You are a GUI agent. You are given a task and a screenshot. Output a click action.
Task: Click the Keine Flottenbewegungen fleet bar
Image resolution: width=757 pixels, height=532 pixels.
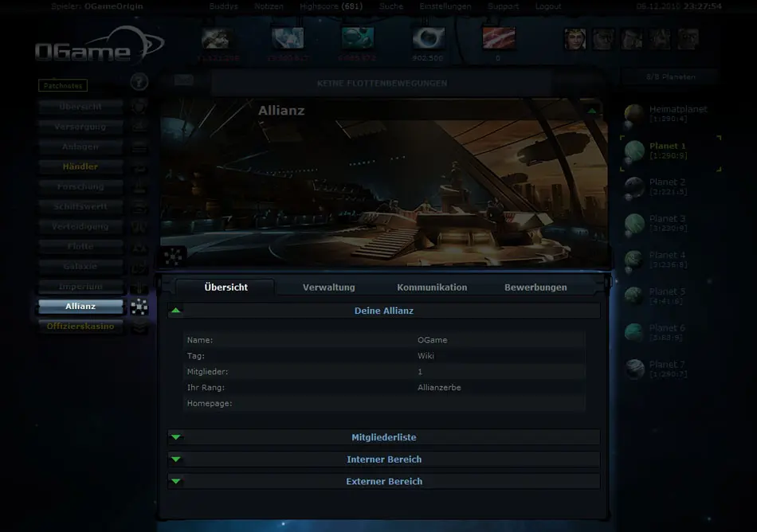(x=382, y=83)
